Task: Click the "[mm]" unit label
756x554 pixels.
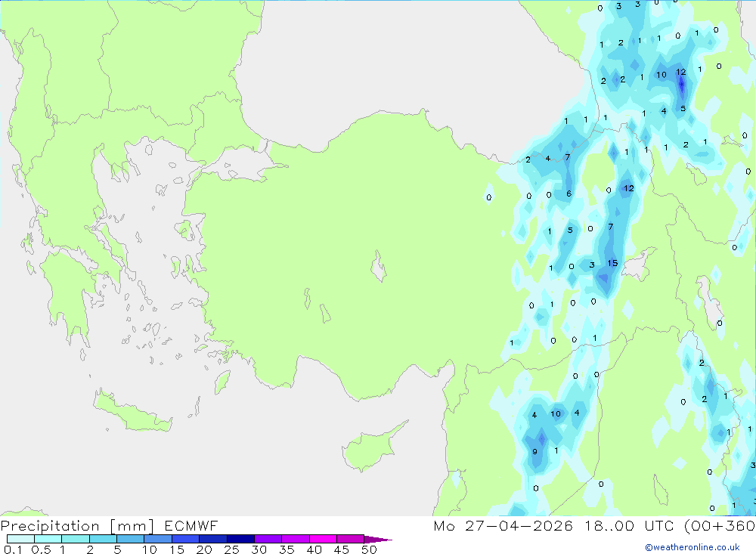Action: [132, 526]
